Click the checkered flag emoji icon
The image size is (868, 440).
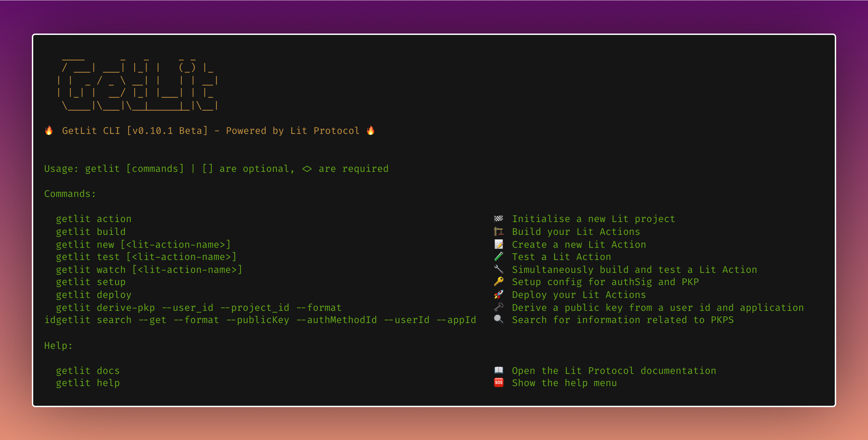tap(498, 219)
